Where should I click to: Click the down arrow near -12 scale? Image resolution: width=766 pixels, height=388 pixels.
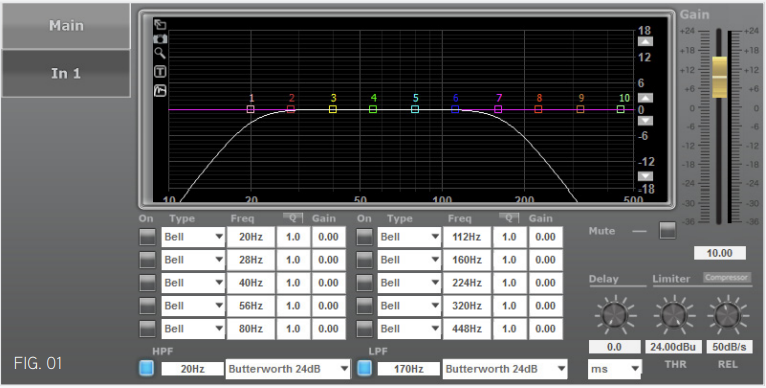click(645, 176)
